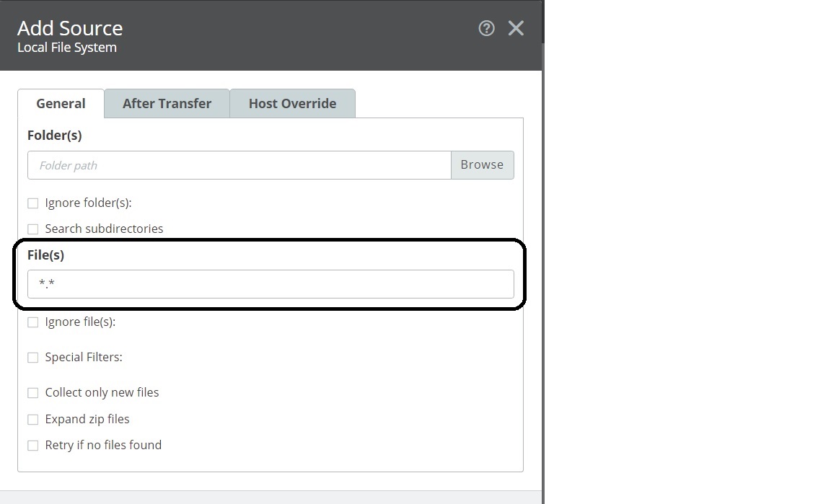Image resolution: width=831 pixels, height=504 pixels.
Task: Click the Browse button
Action: pyautogui.click(x=483, y=165)
